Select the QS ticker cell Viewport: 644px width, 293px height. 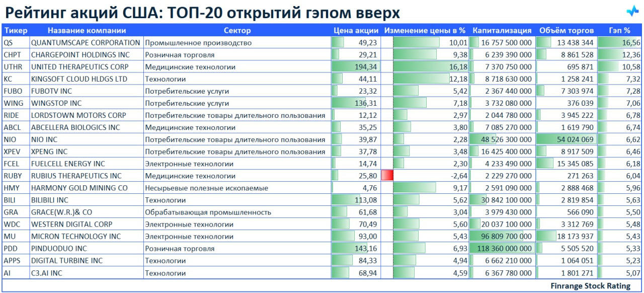click(x=16, y=43)
